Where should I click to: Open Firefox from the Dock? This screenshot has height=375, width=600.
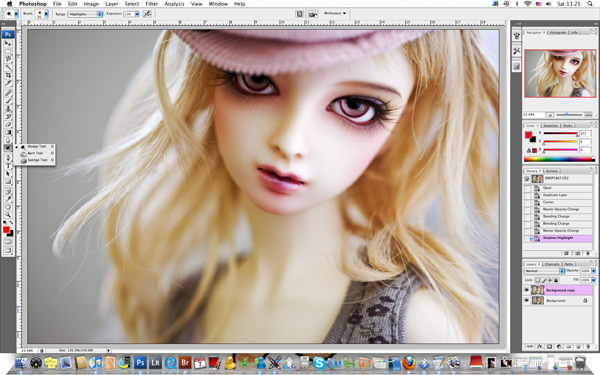click(x=408, y=362)
